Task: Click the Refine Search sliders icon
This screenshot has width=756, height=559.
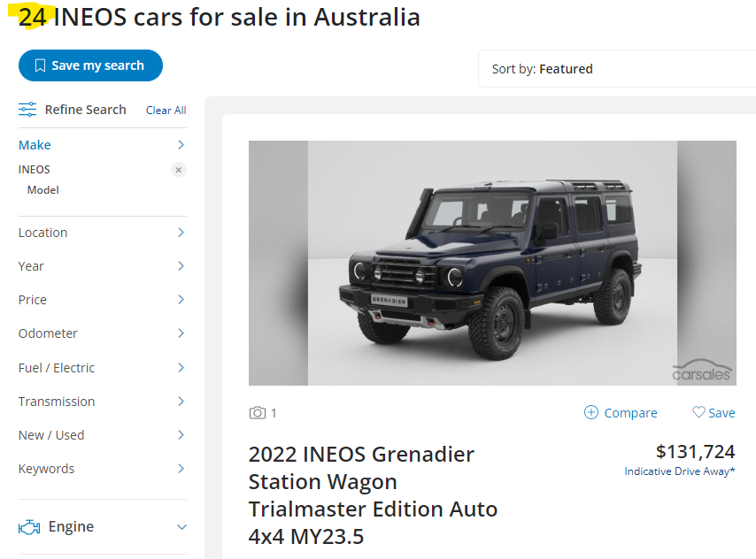Action: pos(28,110)
